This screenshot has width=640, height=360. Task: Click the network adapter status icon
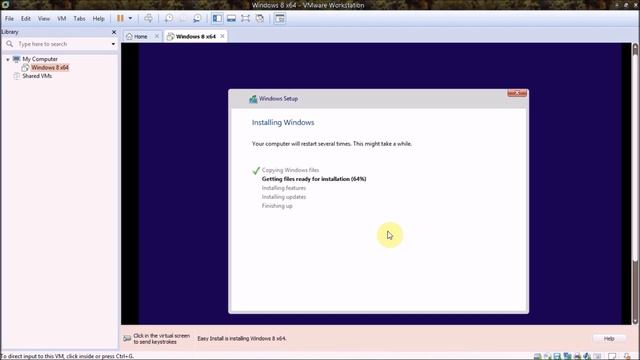tap(567, 357)
